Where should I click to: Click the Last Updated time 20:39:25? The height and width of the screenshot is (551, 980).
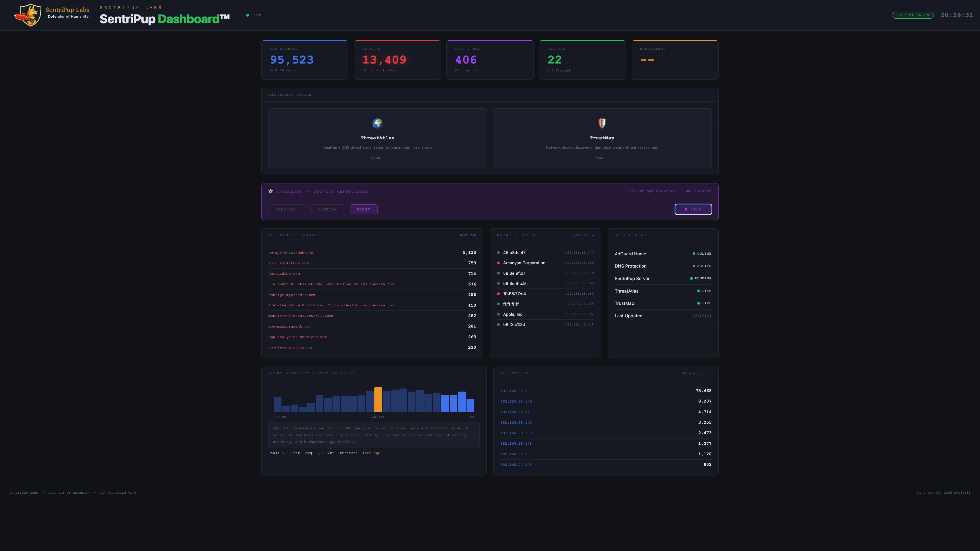point(702,316)
